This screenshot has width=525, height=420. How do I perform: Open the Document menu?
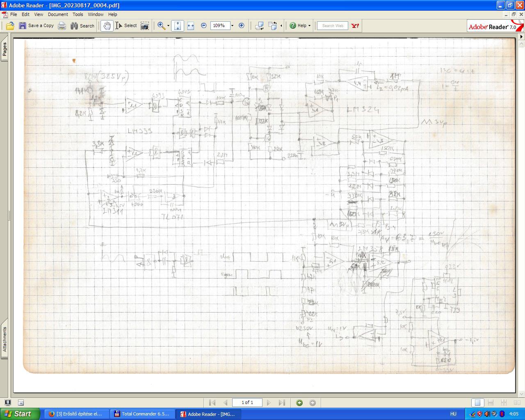pyautogui.click(x=58, y=14)
